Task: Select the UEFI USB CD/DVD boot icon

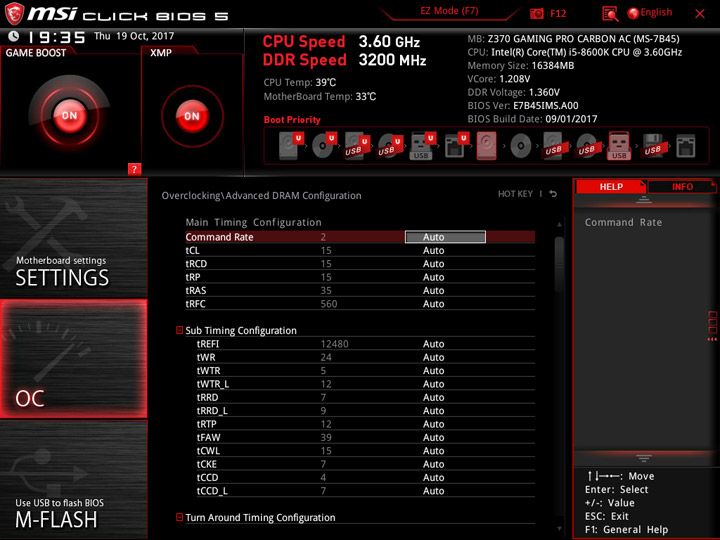Action: coord(390,146)
